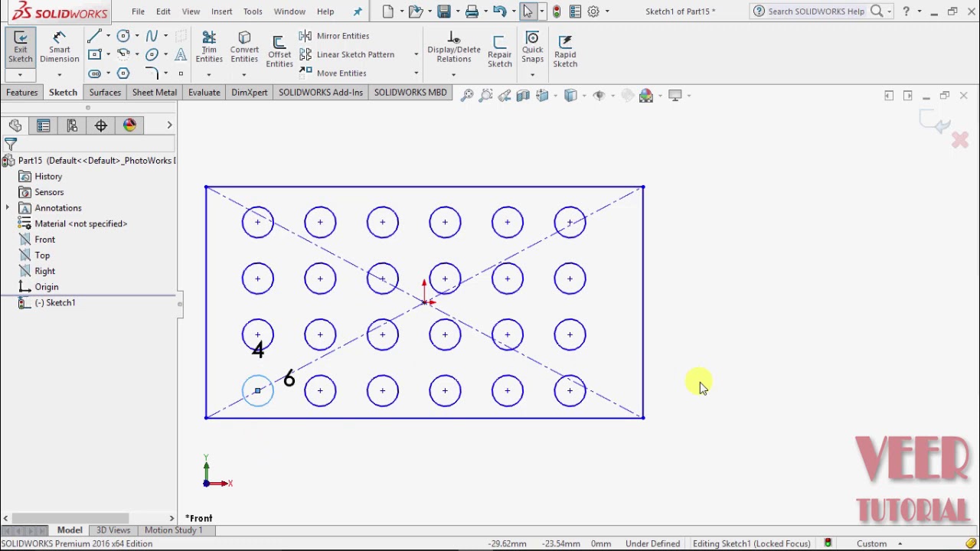Click the Trim Entities tool

point(209,47)
